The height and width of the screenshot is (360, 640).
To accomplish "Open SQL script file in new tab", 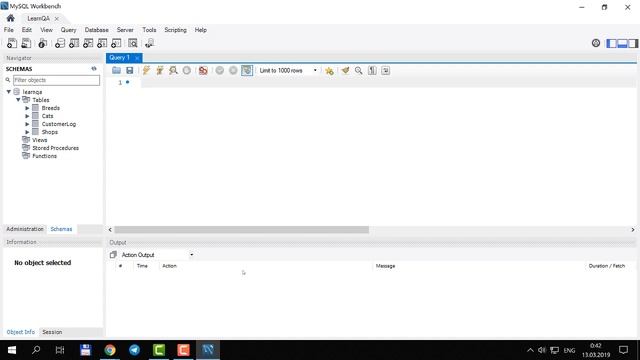I will pos(26,43).
